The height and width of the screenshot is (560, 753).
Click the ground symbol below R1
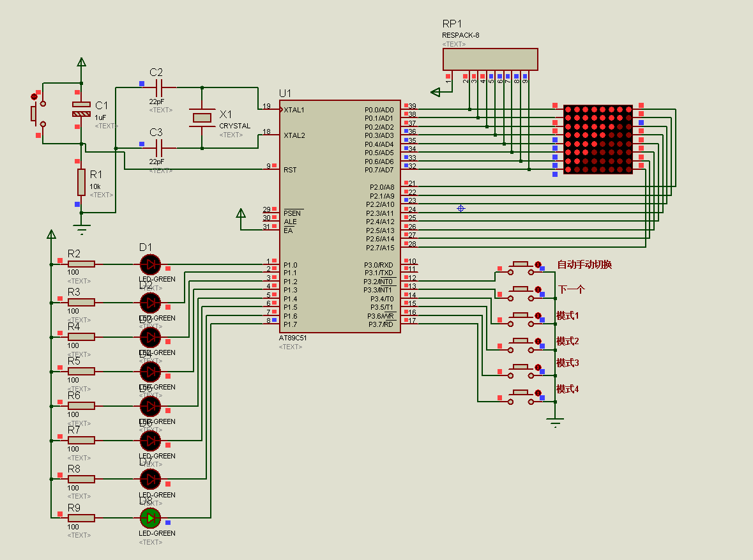[82, 229]
